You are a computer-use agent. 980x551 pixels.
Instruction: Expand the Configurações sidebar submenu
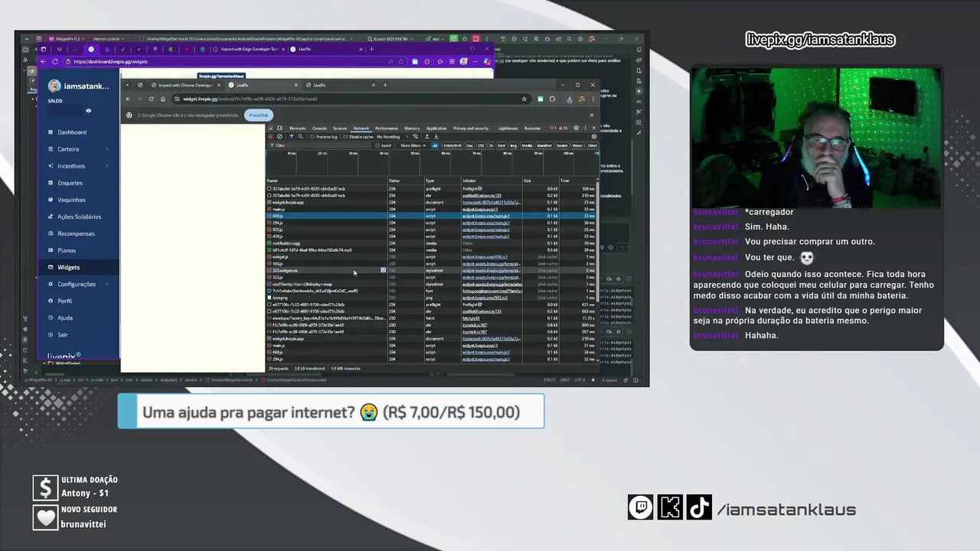[106, 284]
